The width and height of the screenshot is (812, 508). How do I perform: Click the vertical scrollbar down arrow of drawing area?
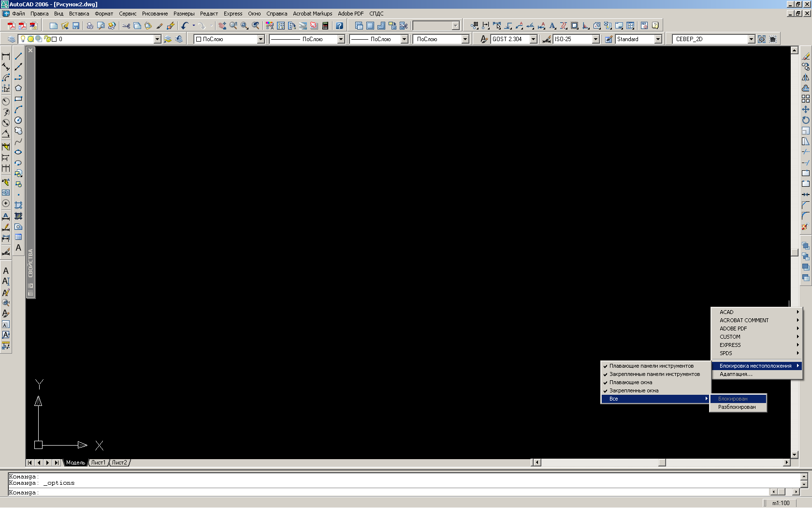(x=795, y=455)
